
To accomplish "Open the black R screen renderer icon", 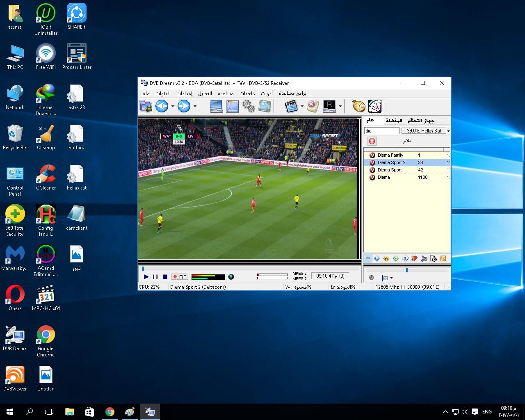I will click(x=329, y=106).
